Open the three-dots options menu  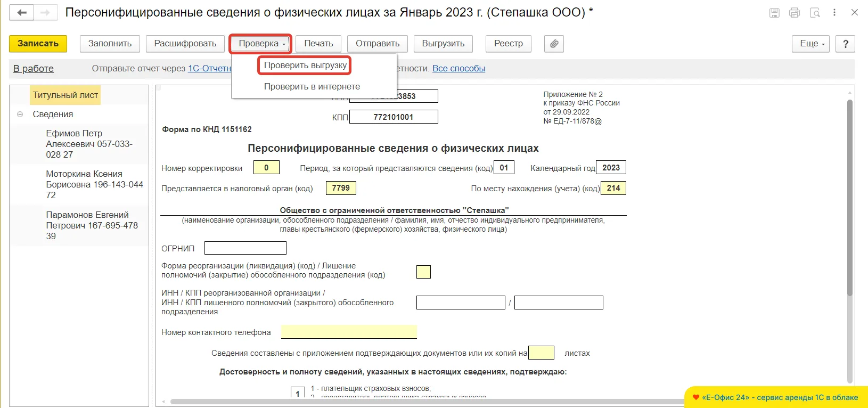click(834, 13)
